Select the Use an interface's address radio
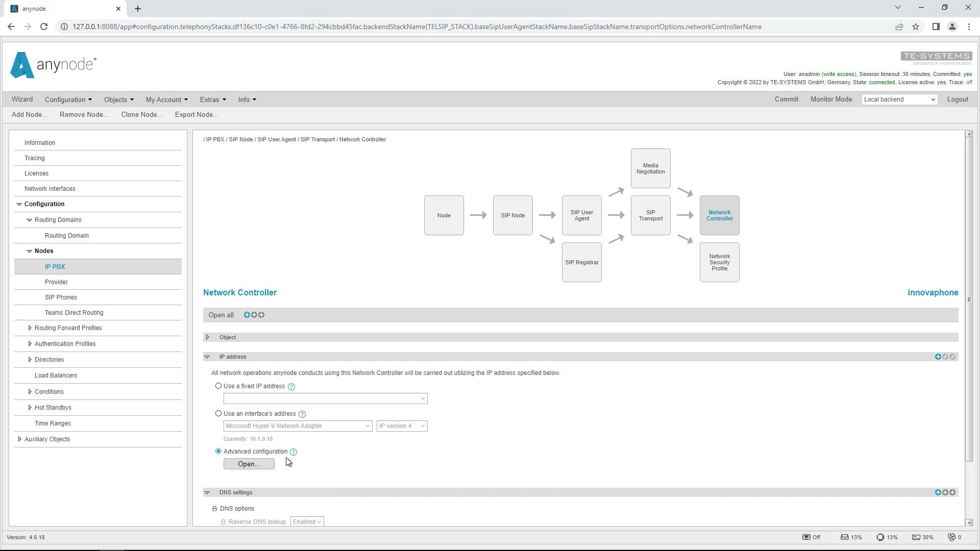Viewport: 980px width, 551px height. 218,414
